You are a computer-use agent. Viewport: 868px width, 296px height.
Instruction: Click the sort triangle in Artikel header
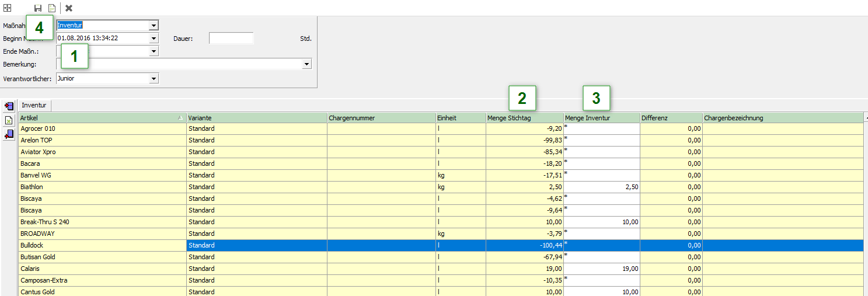pyautogui.click(x=181, y=118)
